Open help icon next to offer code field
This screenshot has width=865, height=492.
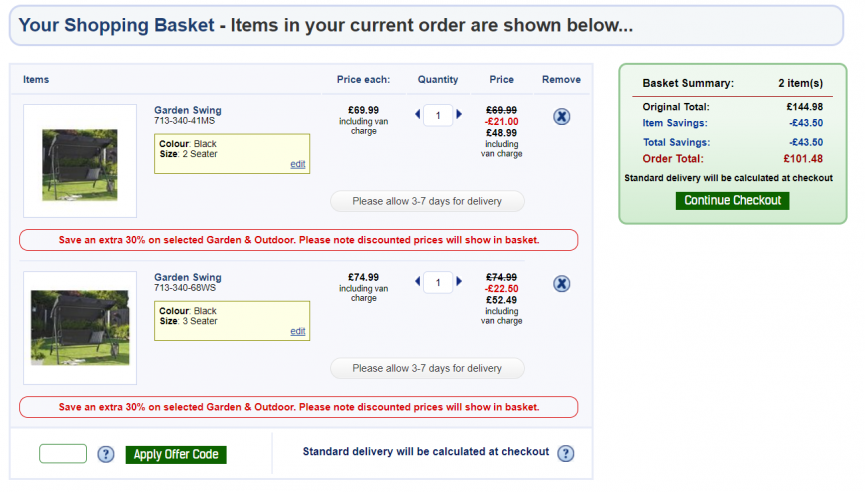click(x=106, y=454)
